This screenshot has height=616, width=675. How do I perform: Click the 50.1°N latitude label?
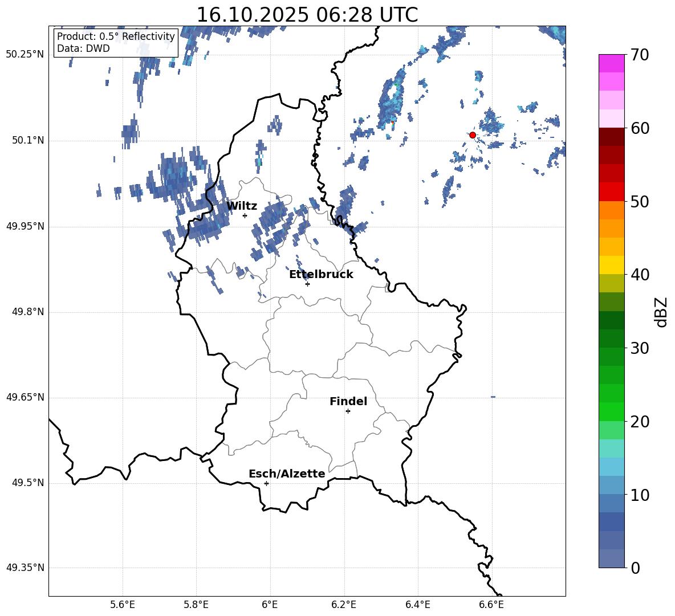point(28,141)
